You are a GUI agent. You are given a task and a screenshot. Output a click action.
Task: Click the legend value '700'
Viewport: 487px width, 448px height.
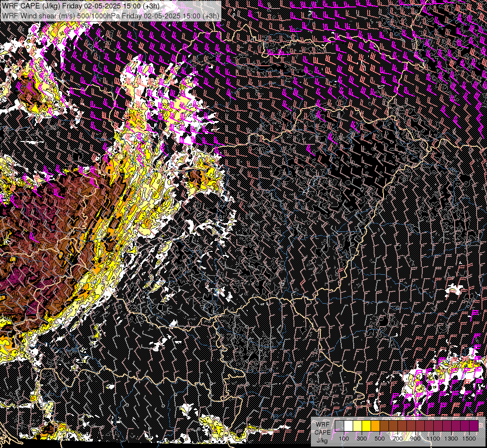click(x=397, y=439)
